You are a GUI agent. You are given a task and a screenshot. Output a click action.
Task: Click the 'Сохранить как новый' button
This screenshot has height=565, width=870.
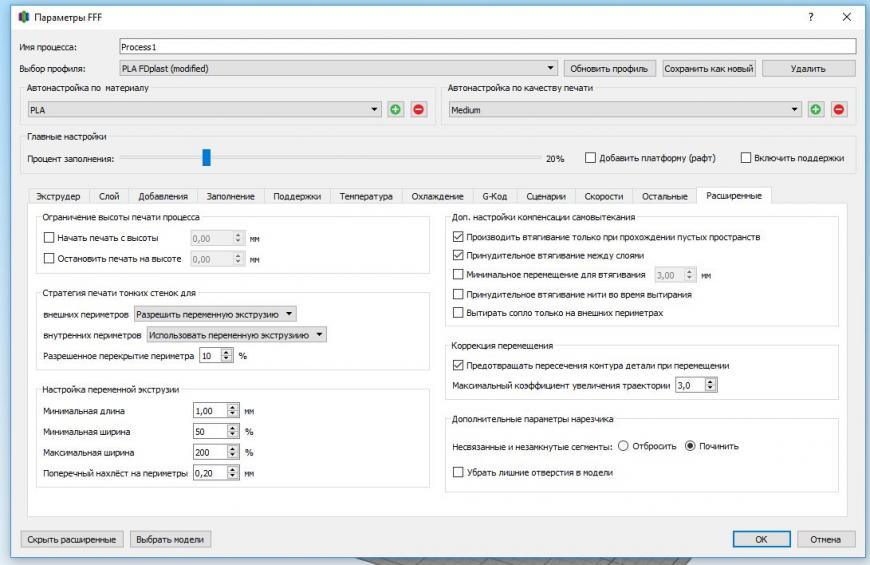(x=709, y=69)
